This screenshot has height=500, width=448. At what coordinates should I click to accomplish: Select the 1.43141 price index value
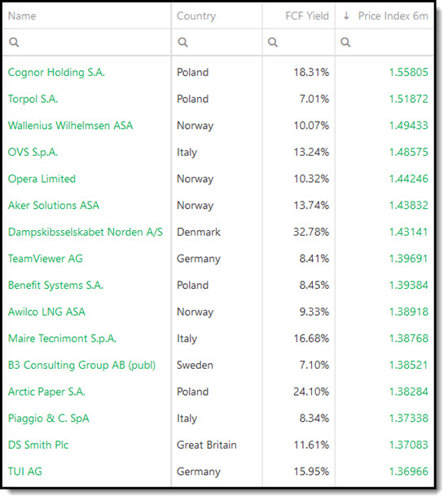click(x=409, y=232)
